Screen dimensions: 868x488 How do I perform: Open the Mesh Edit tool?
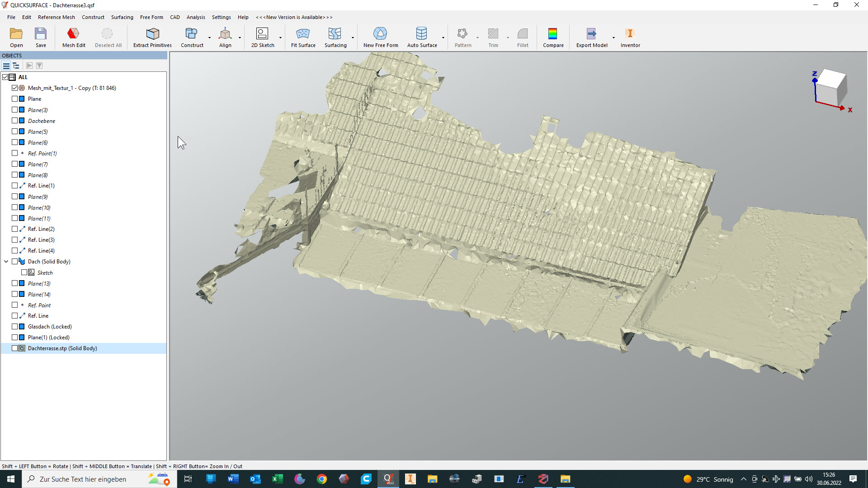point(73,37)
